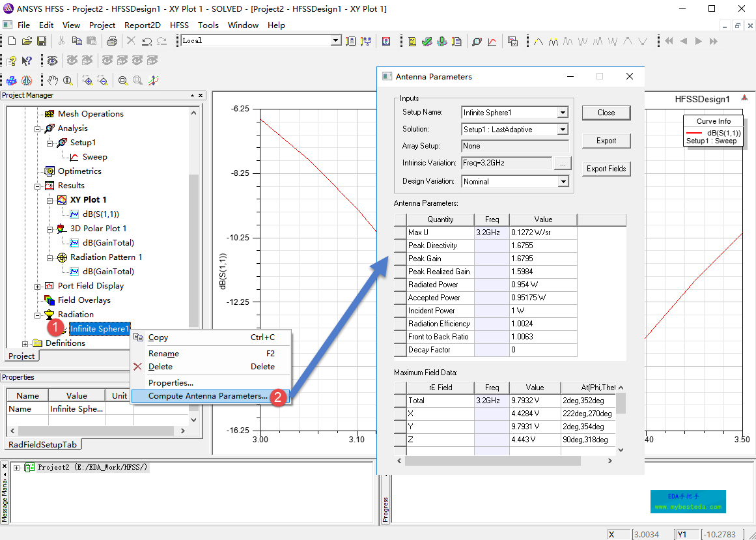Open the Setup Name dropdown
Image resolution: width=756 pixels, height=540 pixels.
point(563,113)
